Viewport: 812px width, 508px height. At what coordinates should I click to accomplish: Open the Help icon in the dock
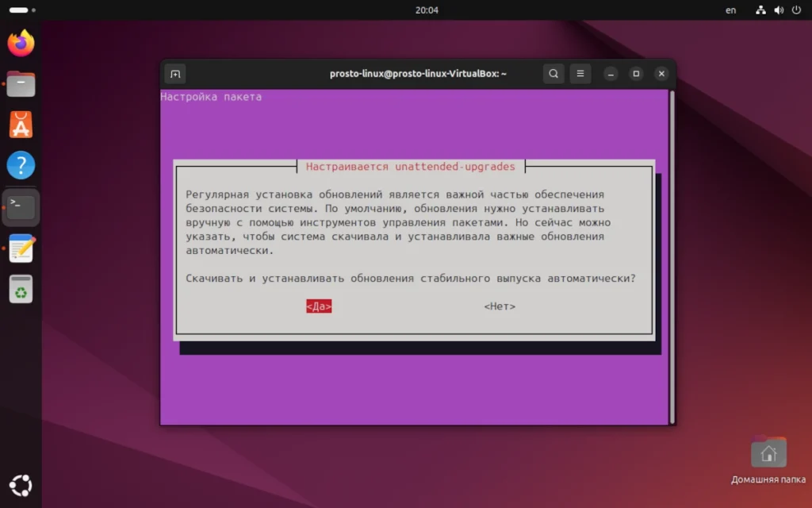(x=21, y=165)
